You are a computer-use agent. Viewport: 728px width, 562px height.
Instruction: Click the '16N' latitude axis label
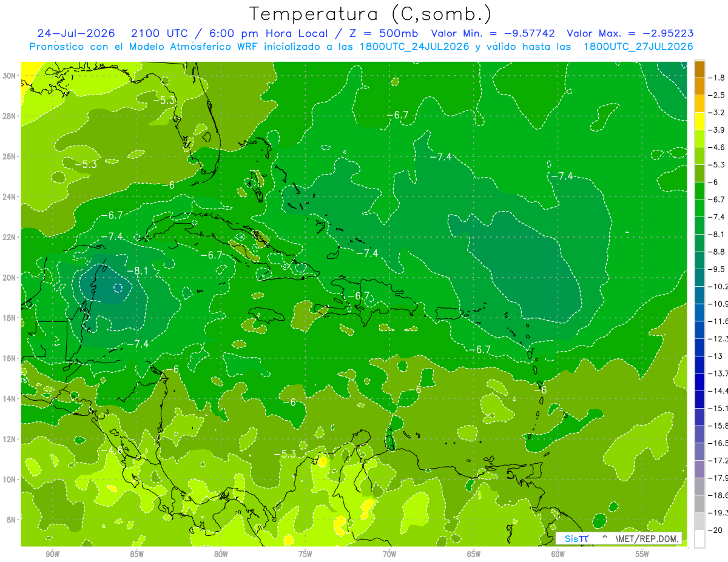10,358
